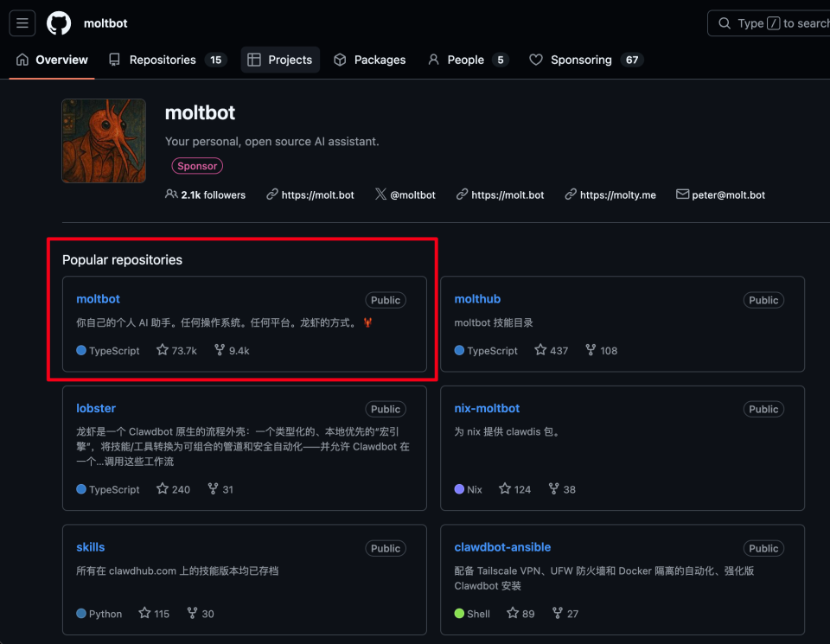View the 124 stars of nix-moltbot
830x644 pixels.
coord(514,489)
